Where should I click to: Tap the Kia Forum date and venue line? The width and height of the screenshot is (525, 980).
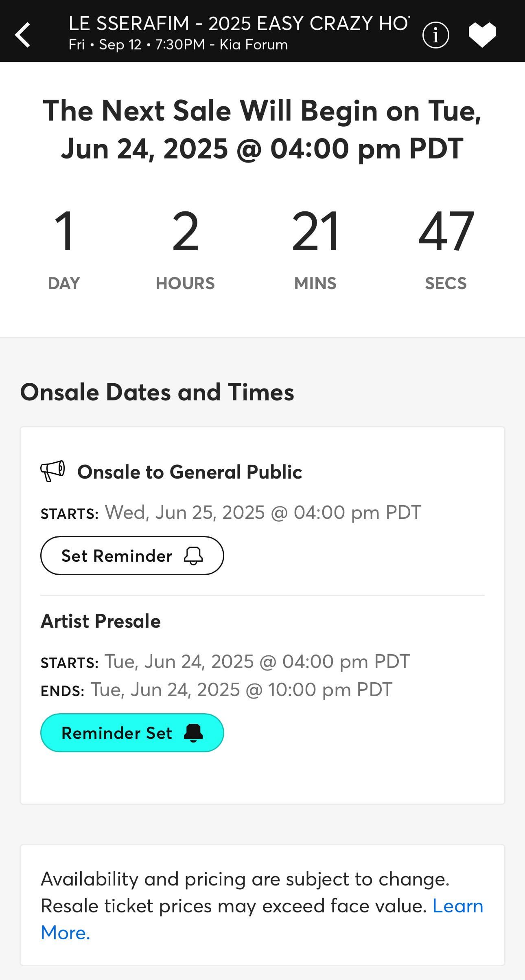(x=178, y=45)
